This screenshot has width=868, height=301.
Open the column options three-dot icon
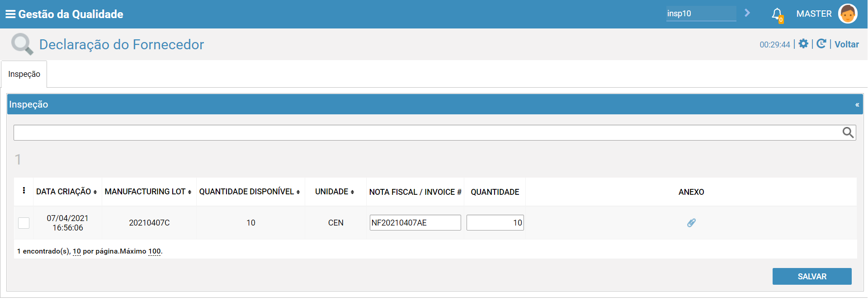coord(24,191)
